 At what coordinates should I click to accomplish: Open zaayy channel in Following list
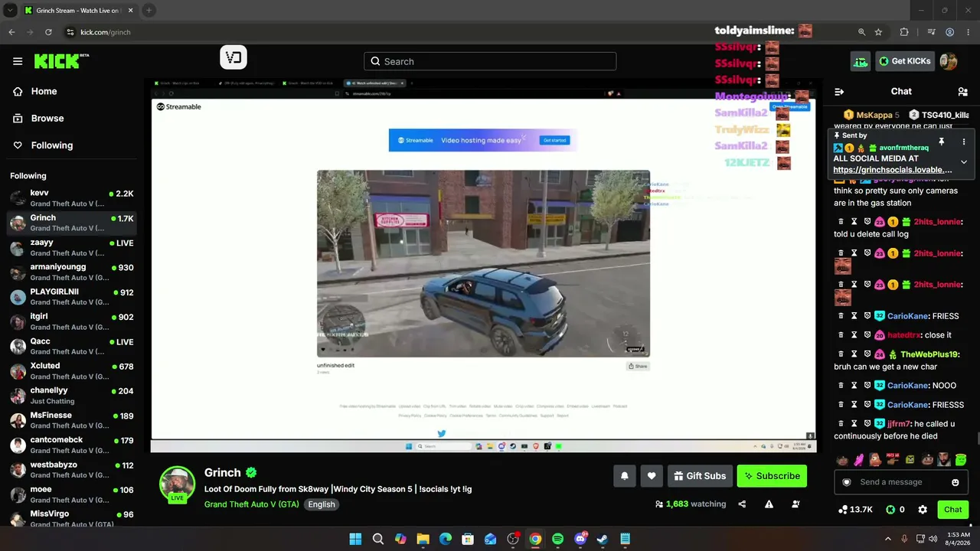[x=72, y=247]
